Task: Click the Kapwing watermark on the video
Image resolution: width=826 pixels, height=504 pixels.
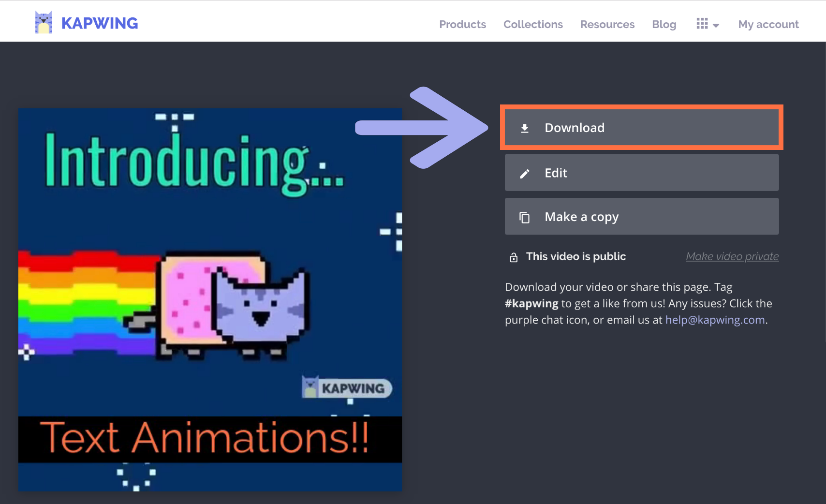Action: pos(347,388)
